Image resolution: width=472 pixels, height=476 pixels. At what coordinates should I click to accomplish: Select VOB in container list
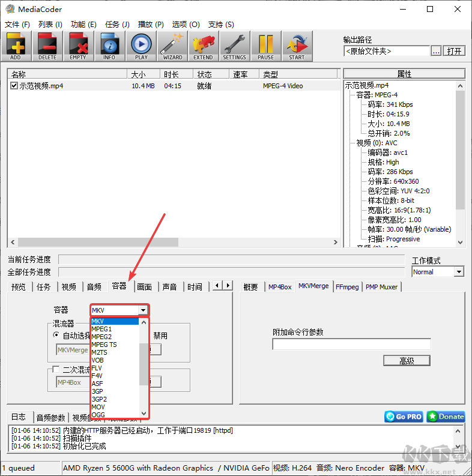click(115, 360)
